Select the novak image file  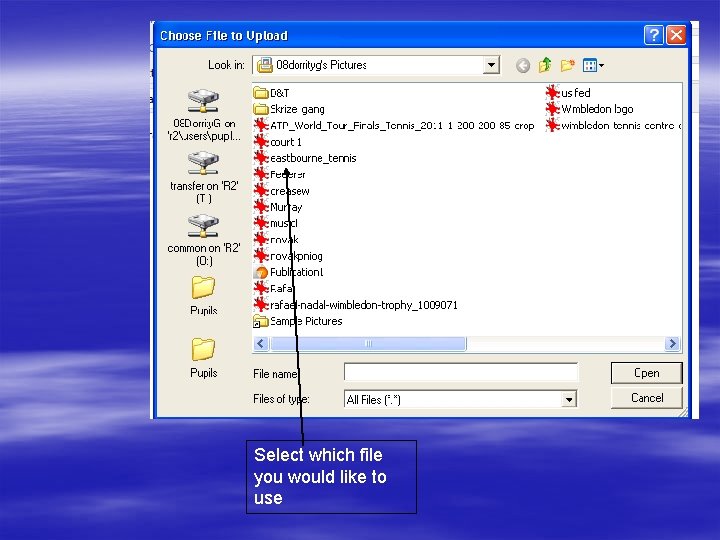276,240
